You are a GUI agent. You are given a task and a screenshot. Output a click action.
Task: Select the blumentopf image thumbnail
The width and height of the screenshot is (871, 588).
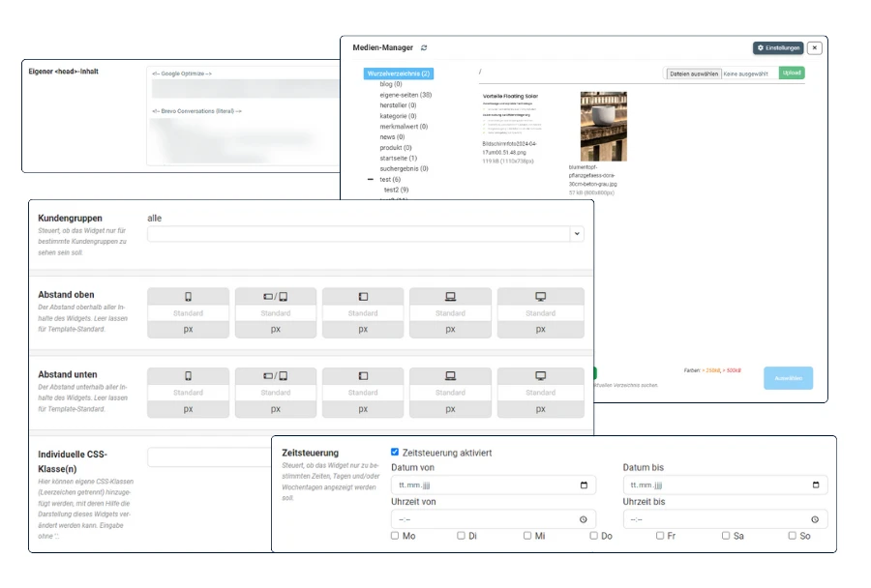point(603,126)
